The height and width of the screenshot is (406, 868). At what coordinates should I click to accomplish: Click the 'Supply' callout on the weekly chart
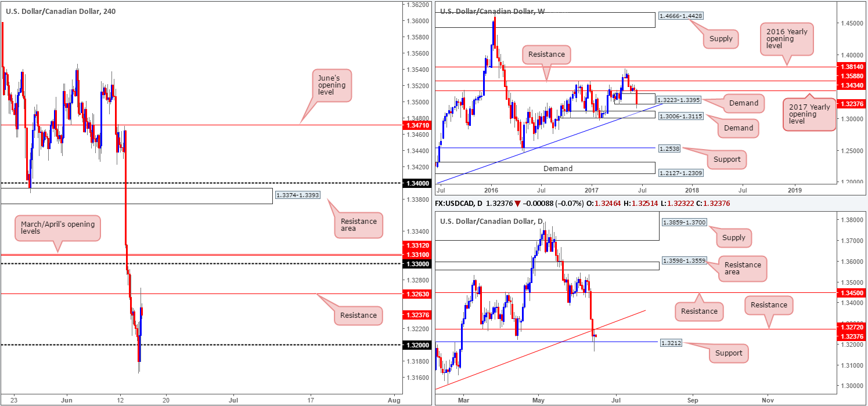click(720, 39)
